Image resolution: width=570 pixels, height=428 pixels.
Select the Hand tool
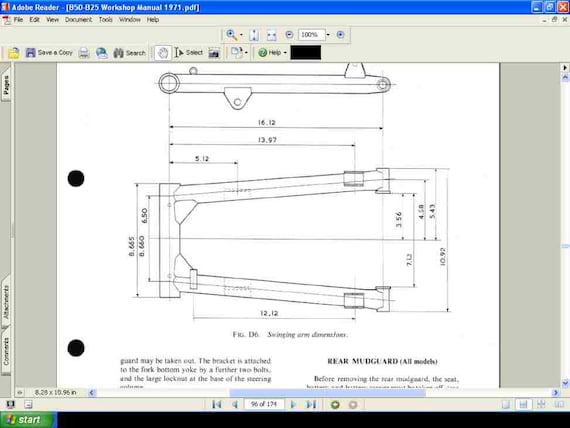(162, 53)
